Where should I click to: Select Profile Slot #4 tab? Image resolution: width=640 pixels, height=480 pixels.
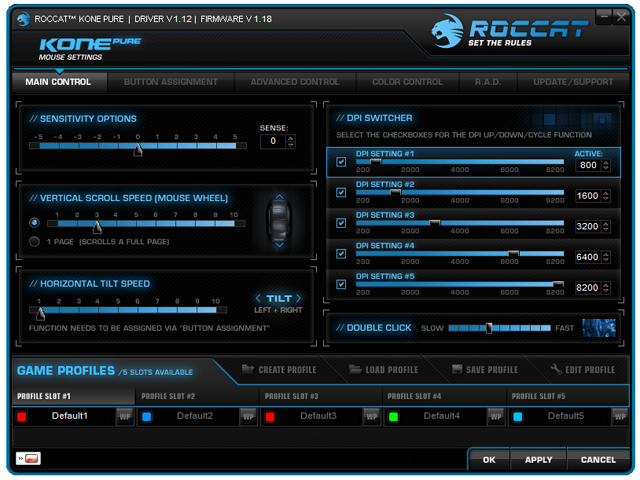(x=444, y=396)
